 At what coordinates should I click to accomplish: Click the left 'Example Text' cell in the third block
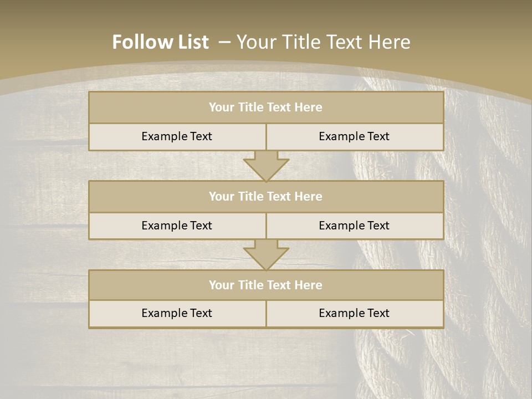pyautogui.click(x=177, y=313)
